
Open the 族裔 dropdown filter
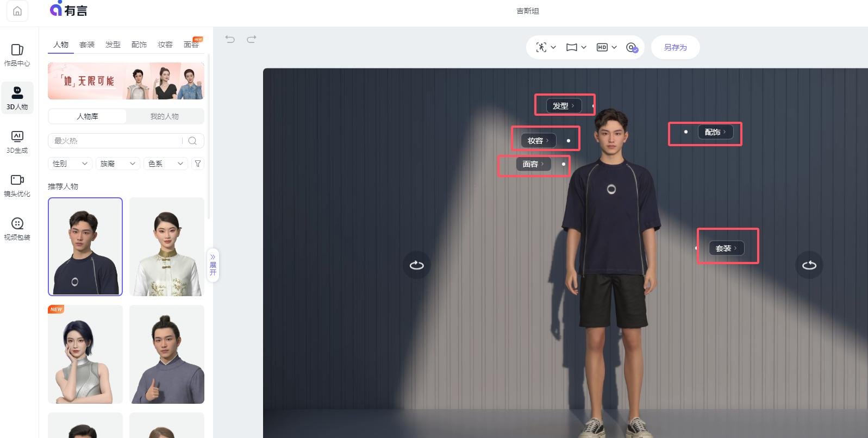[117, 164]
